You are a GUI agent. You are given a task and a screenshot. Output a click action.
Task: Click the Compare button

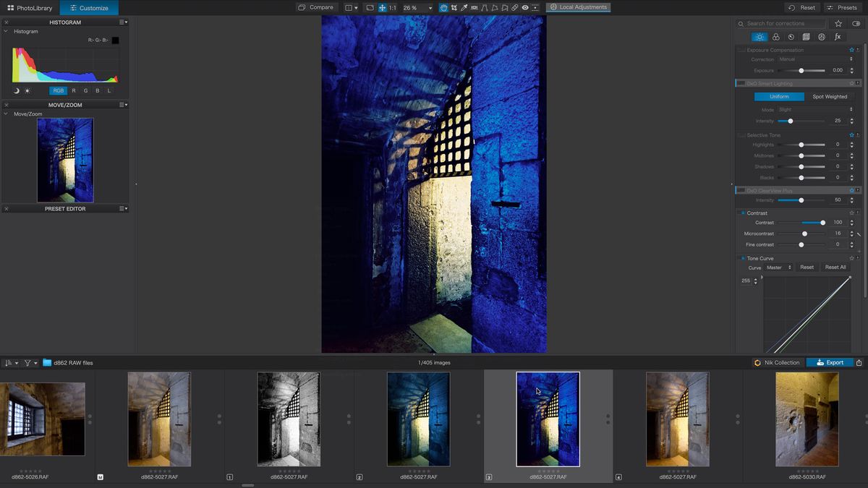click(316, 7)
